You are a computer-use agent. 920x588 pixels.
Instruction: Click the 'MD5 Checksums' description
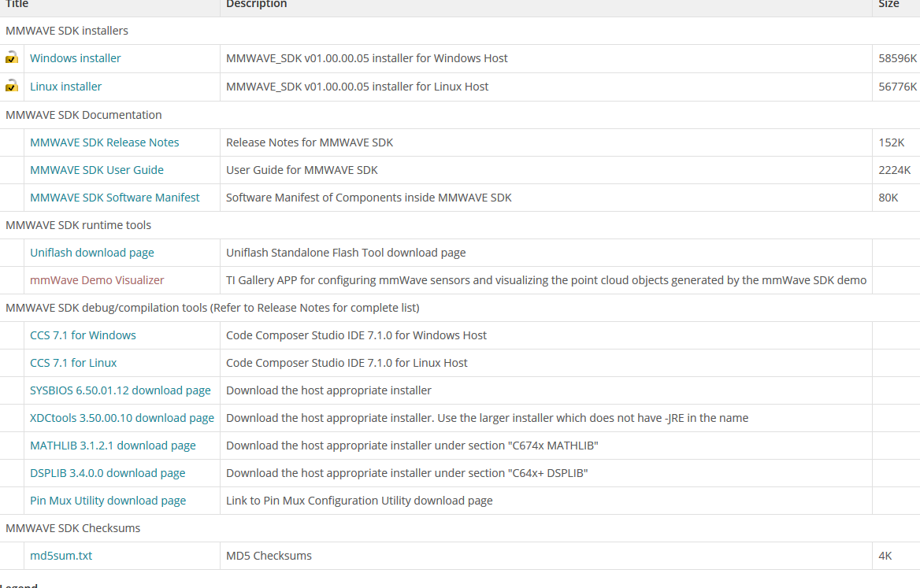[269, 556]
